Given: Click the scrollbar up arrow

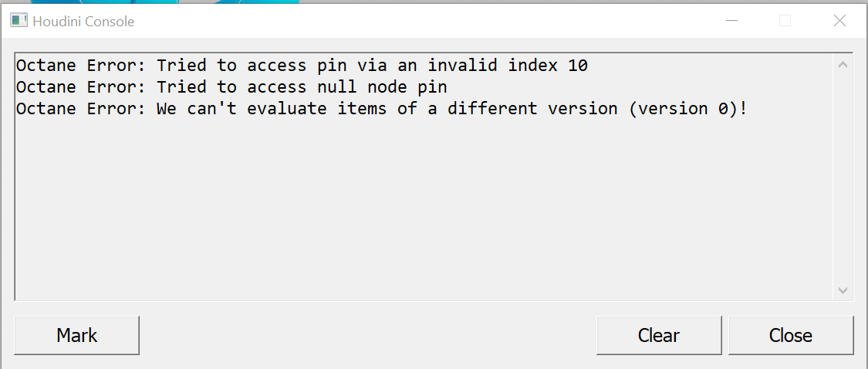Looking at the screenshot, I should (x=843, y=66).
